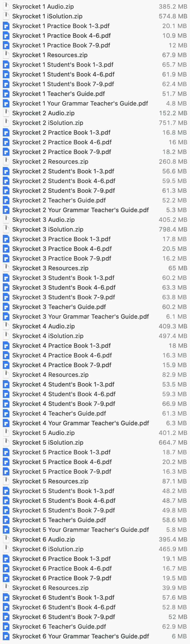Open Skyrocket 3 Teacher's Guide.pdf

[58, 307]
